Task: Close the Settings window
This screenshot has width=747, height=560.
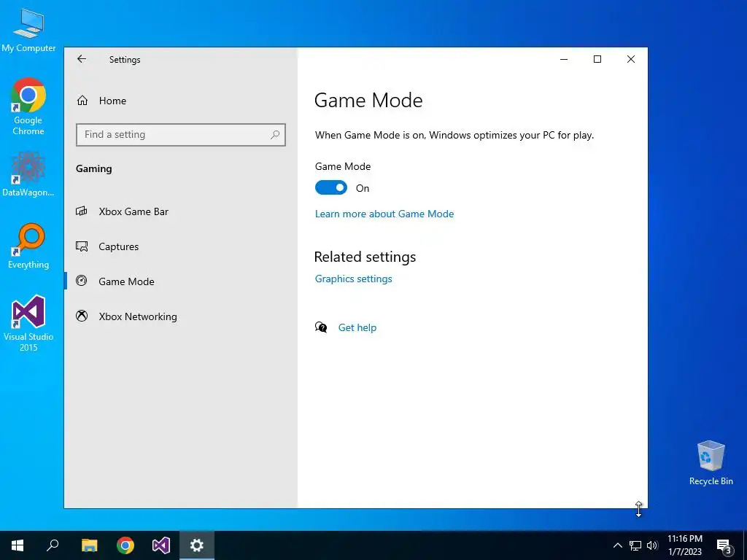Action: [x=631, y=59]
